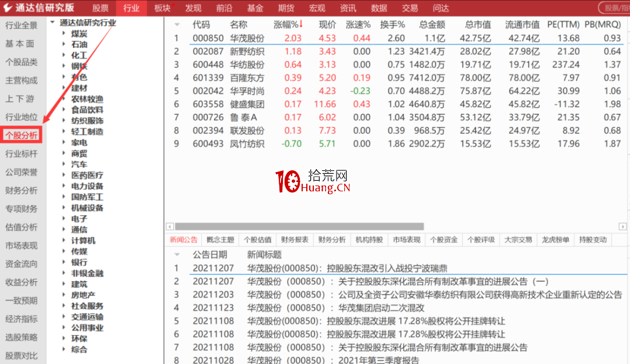Expand the 农林牧渔 industry node
630x364 pixels.
[64, 99]
